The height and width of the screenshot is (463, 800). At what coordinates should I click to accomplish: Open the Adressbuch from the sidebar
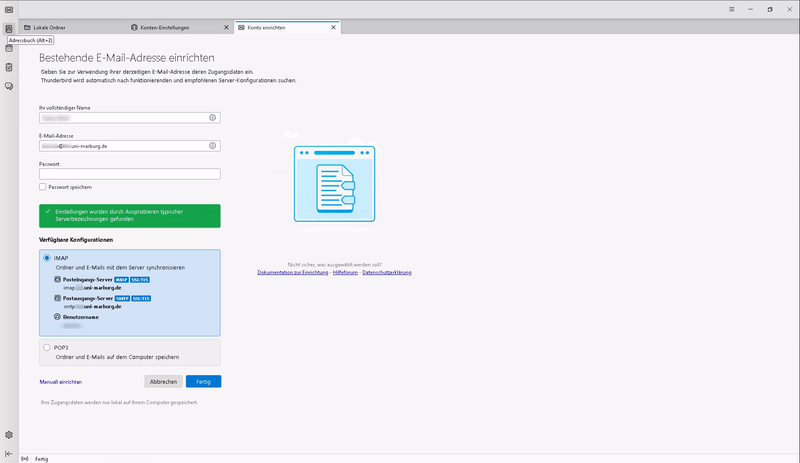9,29
